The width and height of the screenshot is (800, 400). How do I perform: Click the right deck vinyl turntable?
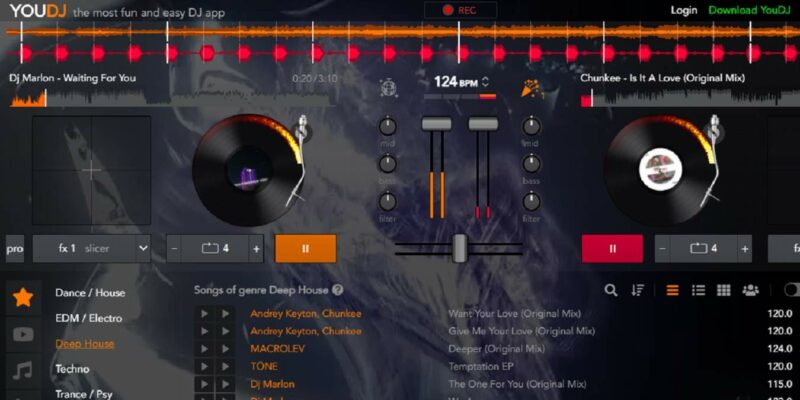pyautogui.click(x=660, y=170)
